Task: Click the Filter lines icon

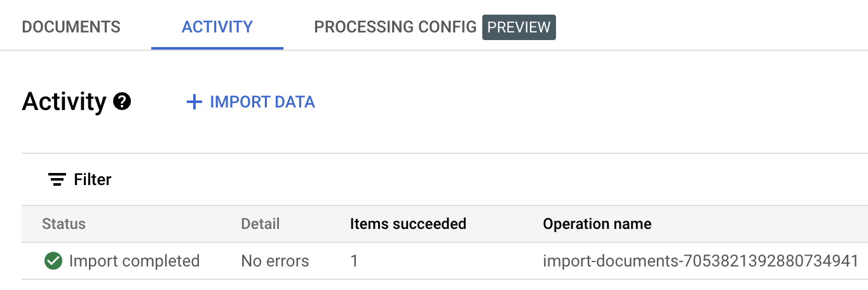Action: (x=57, y=180)
